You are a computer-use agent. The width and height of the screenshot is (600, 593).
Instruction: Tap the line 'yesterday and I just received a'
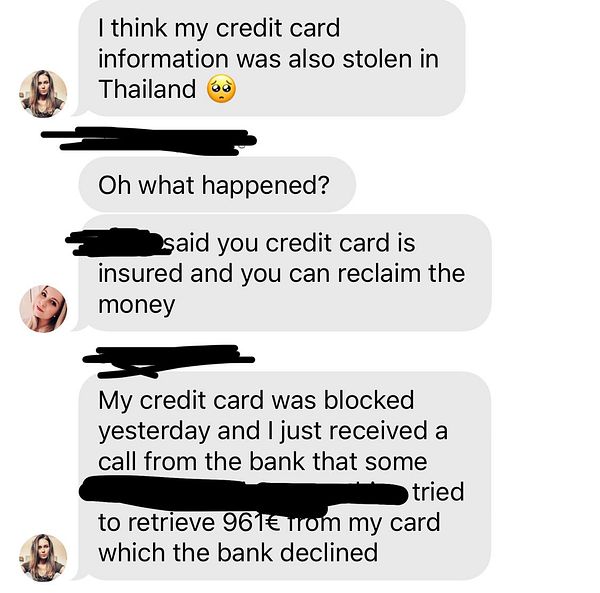coord(273,431)
